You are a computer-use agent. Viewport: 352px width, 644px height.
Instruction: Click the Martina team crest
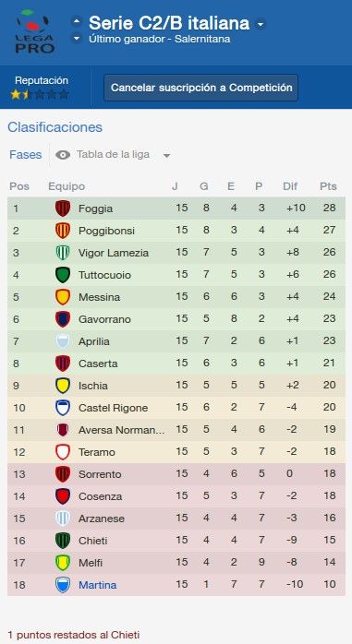(x=63, y=585)
